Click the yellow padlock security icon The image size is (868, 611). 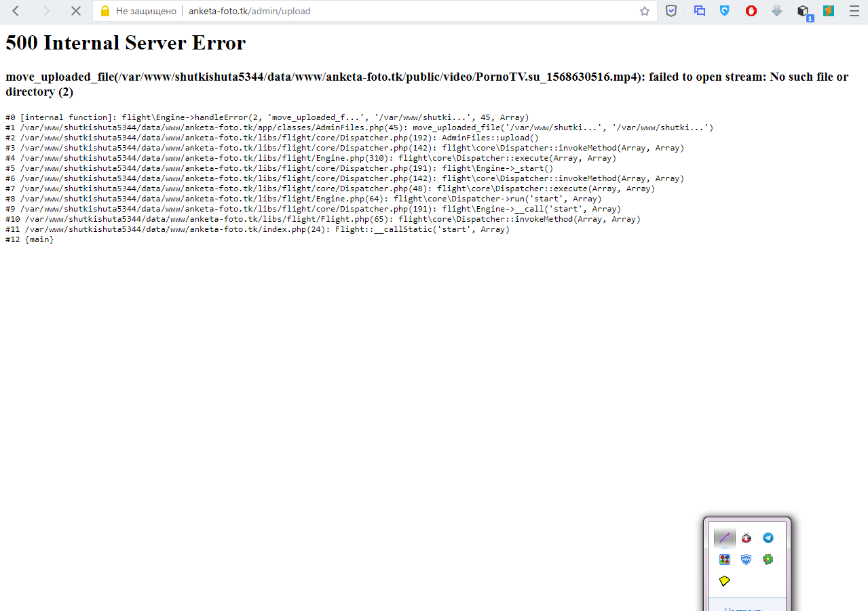(x=105, y=11)
